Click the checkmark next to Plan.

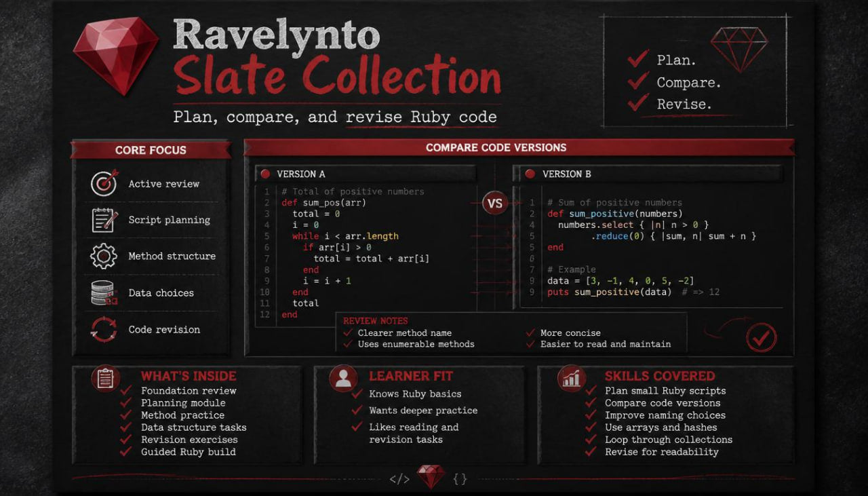638,58
